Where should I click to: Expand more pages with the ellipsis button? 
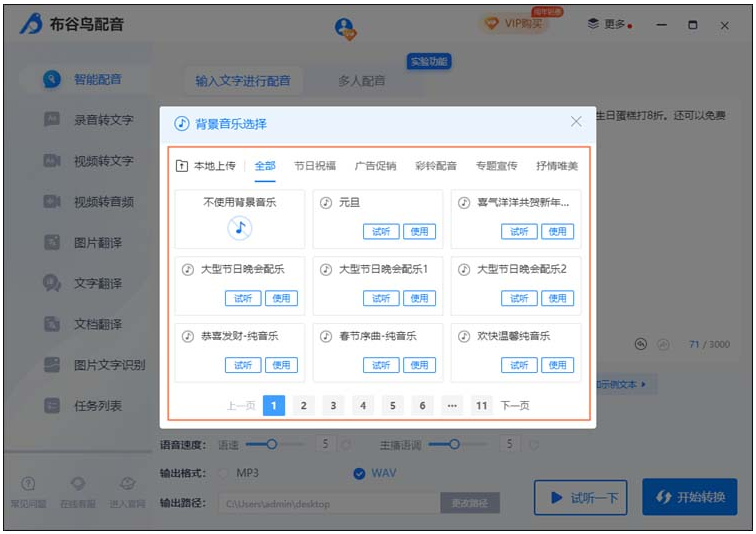pyautogui.click(x=452, y=405)
